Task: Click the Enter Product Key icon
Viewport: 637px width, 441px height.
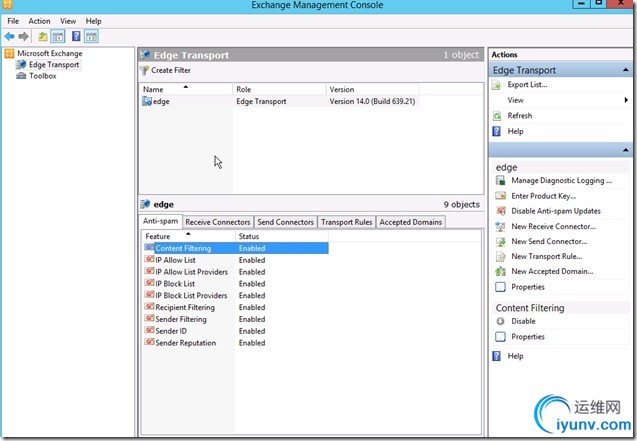Action: [x=500, y=196]
